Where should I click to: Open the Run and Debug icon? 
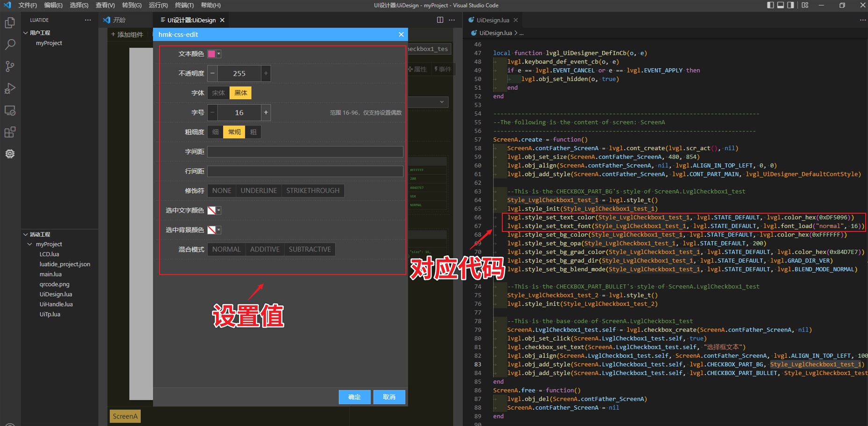tap(10, 88)
